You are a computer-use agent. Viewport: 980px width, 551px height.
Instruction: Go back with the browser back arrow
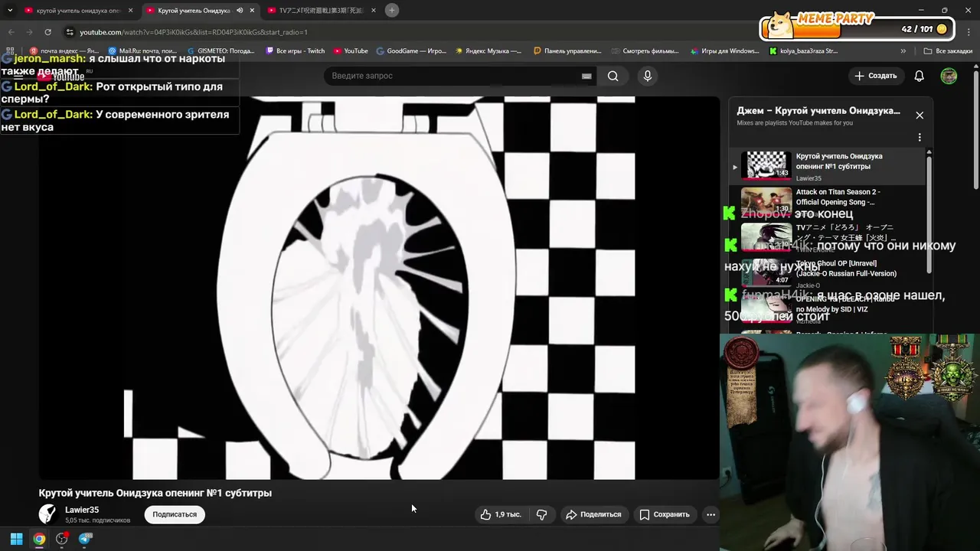point(11,32)
